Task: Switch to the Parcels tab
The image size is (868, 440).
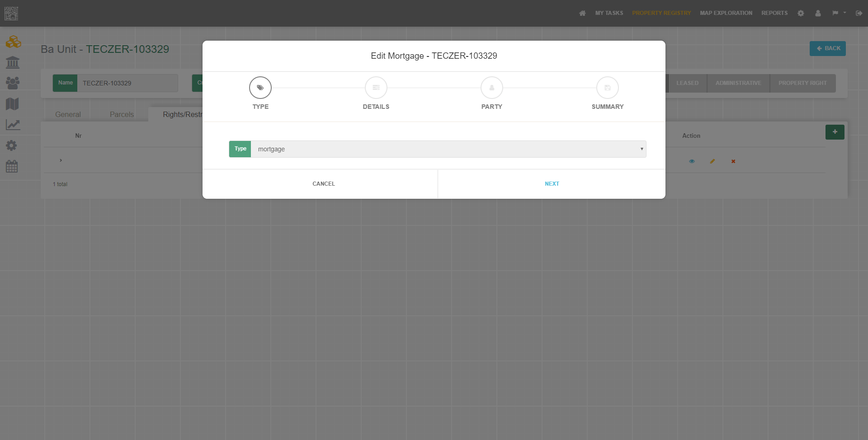Action: (x=122, y=114)
